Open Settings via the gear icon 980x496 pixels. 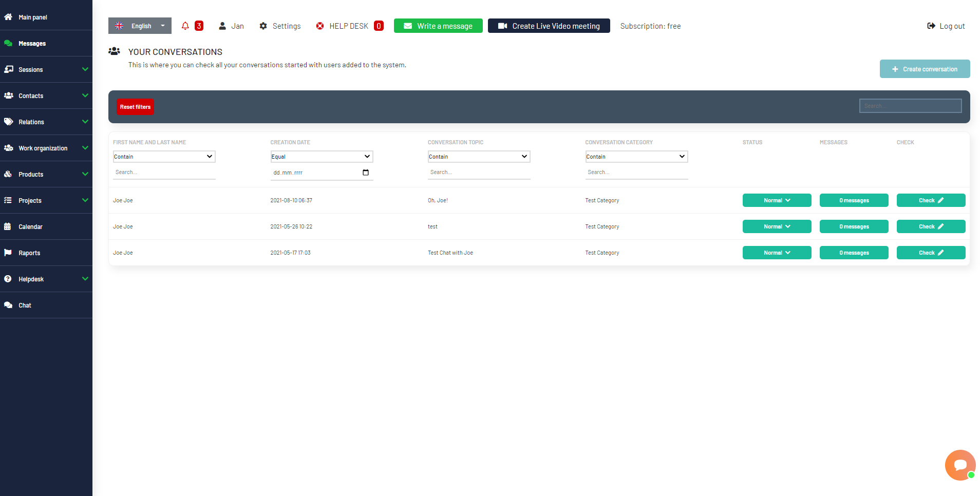pos(279,26)
